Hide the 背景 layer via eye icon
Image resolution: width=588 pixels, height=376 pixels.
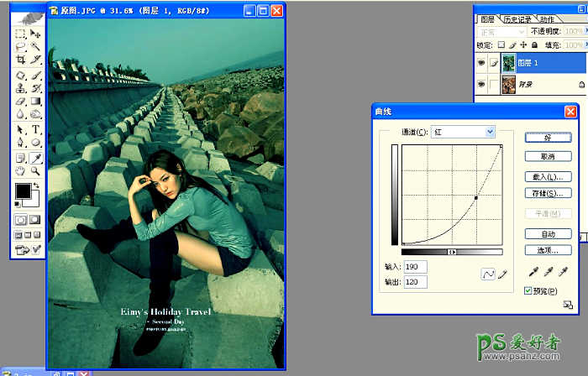(x=481, y=84)
